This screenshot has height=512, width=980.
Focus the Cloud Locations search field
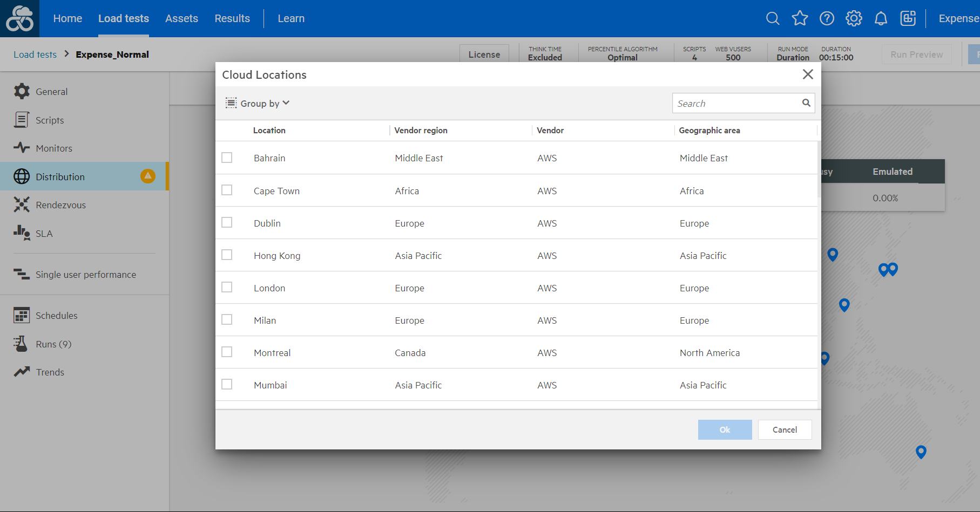736,103
